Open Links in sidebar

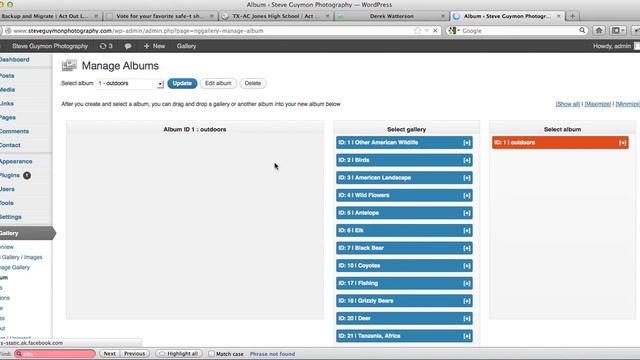[7, 103]
